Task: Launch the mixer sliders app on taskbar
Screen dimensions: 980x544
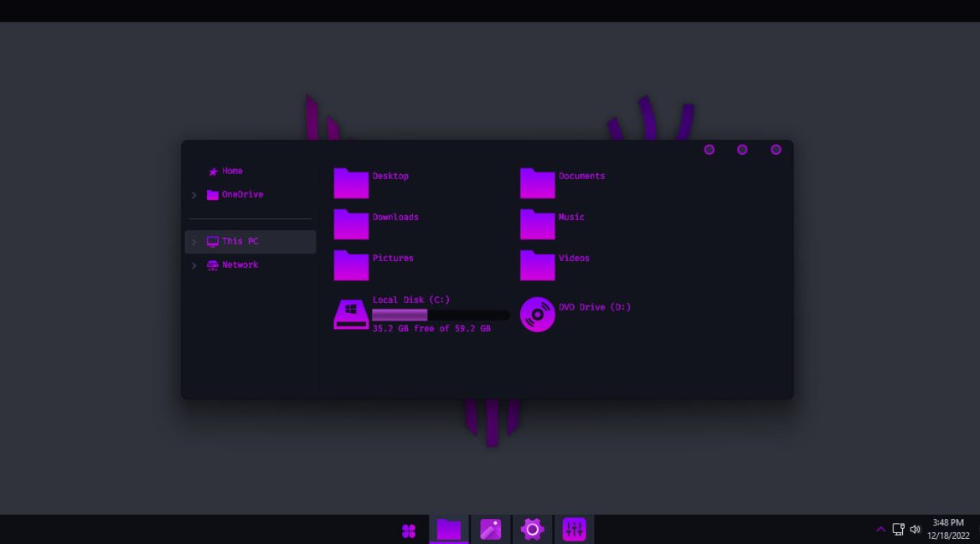Action: (574, 529)
